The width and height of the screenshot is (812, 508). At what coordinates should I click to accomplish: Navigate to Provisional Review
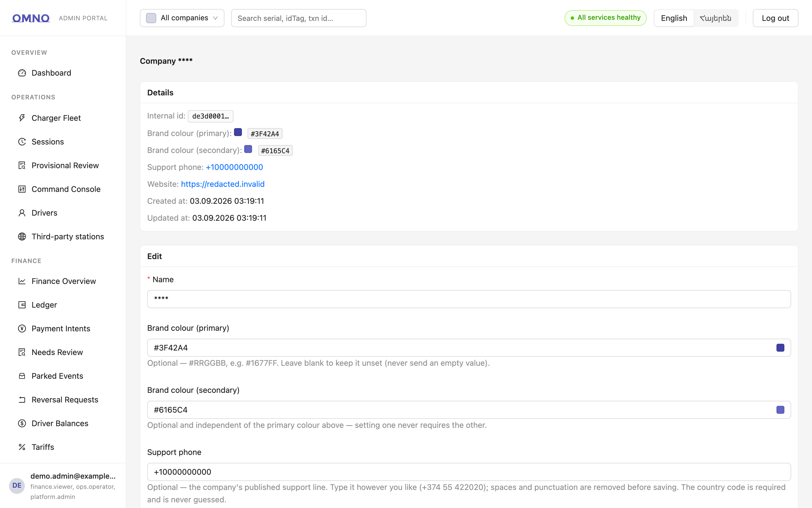[x=63, y=165]
